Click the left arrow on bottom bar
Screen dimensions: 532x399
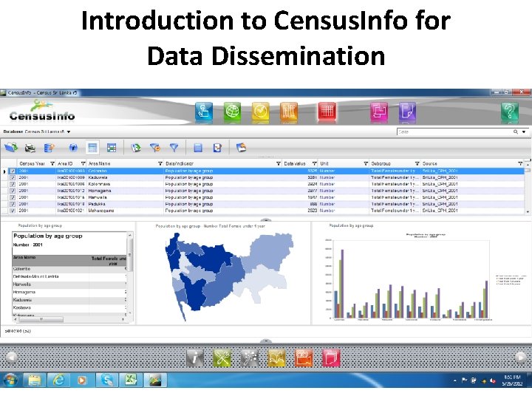click(11, 358)
